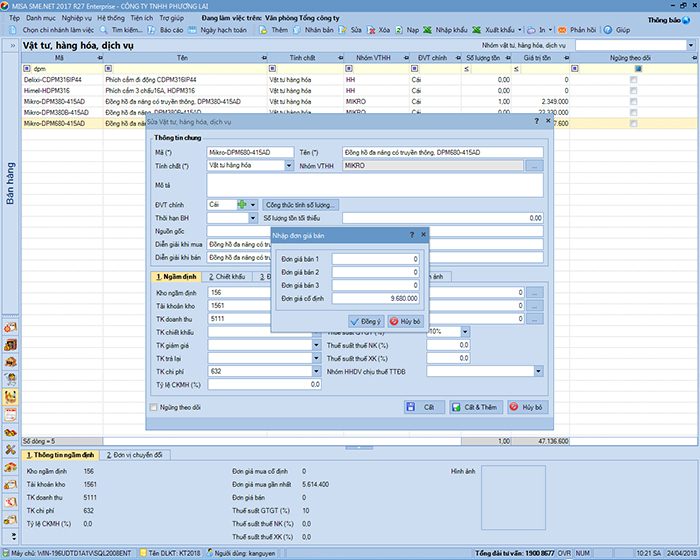Click the Ngày hạch toán calendar icon
The image size is (700, 560).
pyautogui.click(x=192, y=30)
